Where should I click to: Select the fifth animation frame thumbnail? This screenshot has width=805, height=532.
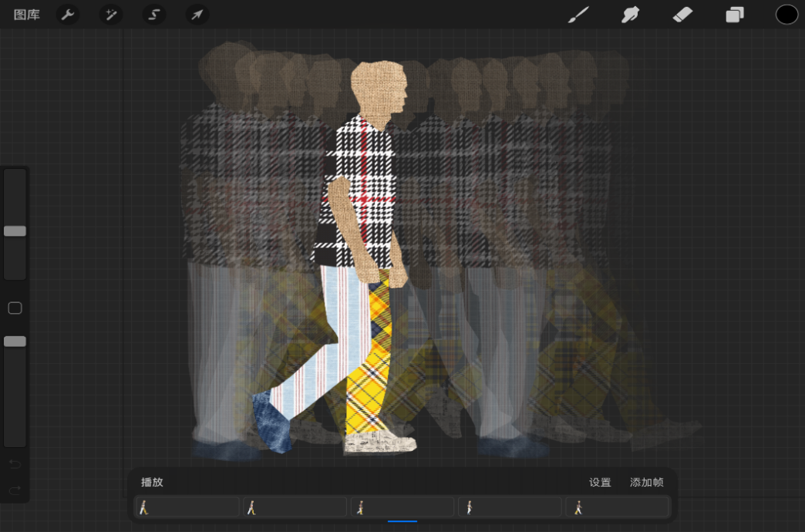618,507
